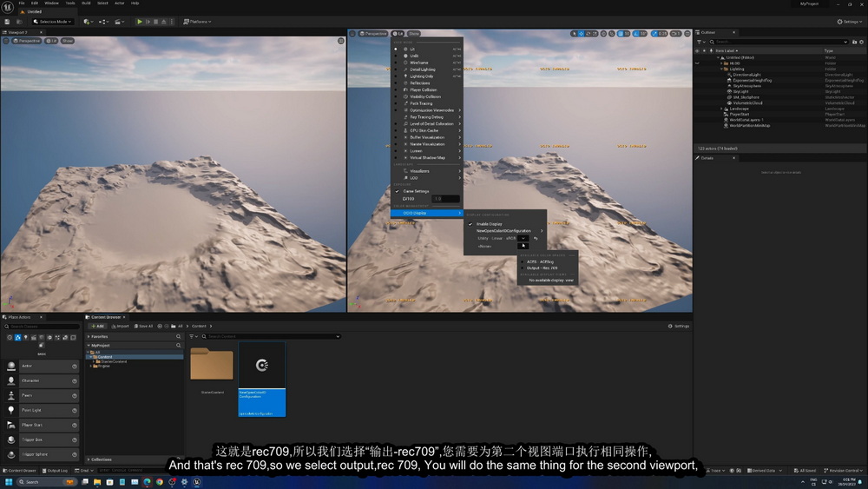868x489 pixels.
Task: Click the Outliner new folder icon
Action: click(854, 42)
